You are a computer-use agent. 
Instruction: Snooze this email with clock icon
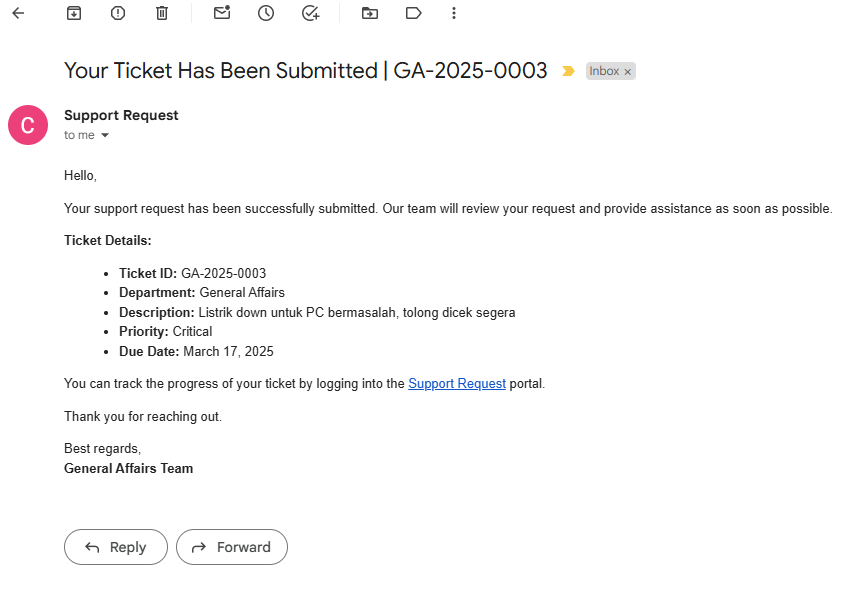(x=266, y=13)
